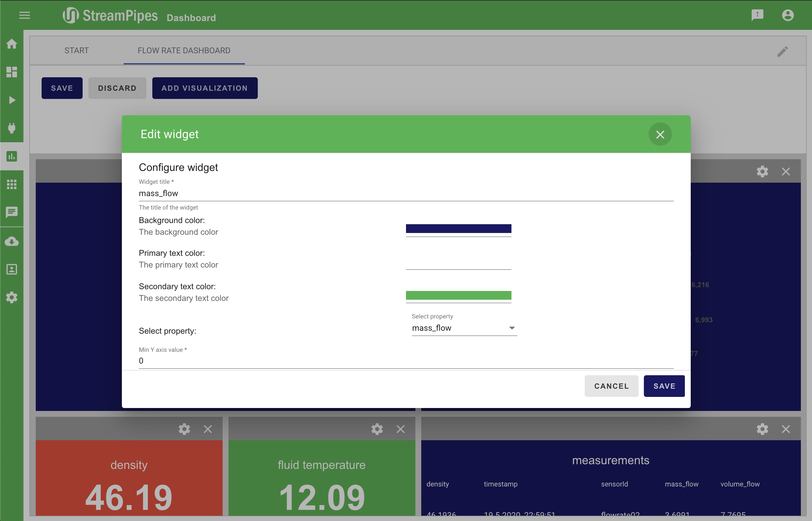Click CANCEL in Edit widget dialog
This screenshot has width=812, height=521.
(611, 386)
